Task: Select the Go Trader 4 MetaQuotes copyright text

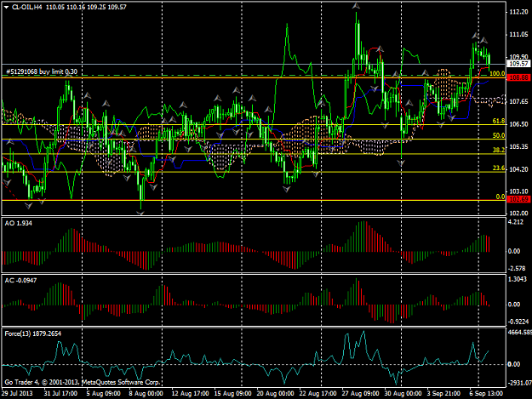Action: click(82, 382)
